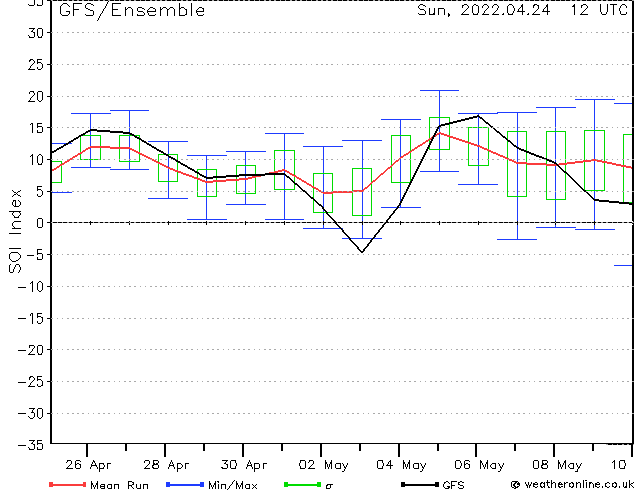Click the 30 Apr x-axis label

point(244,465)
